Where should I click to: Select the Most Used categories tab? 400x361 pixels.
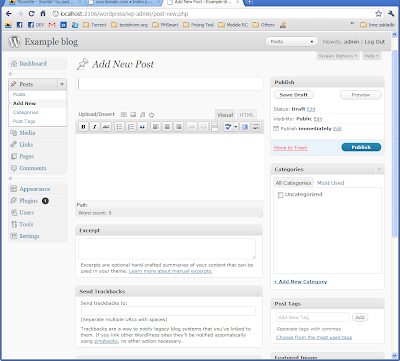pyautogui.click(x=330, y=183)
